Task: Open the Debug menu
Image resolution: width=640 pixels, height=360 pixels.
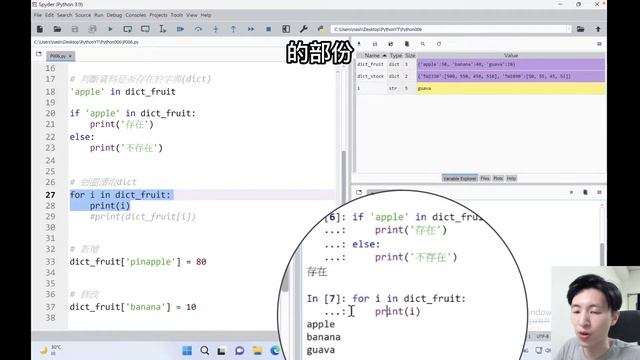Action: tap(114, 15)
